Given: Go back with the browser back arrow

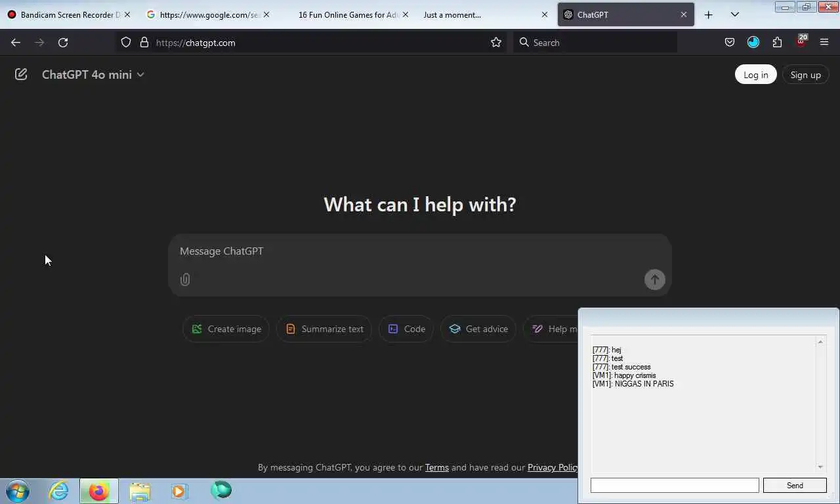Looking at the screenshot, I should coord(16,43).
